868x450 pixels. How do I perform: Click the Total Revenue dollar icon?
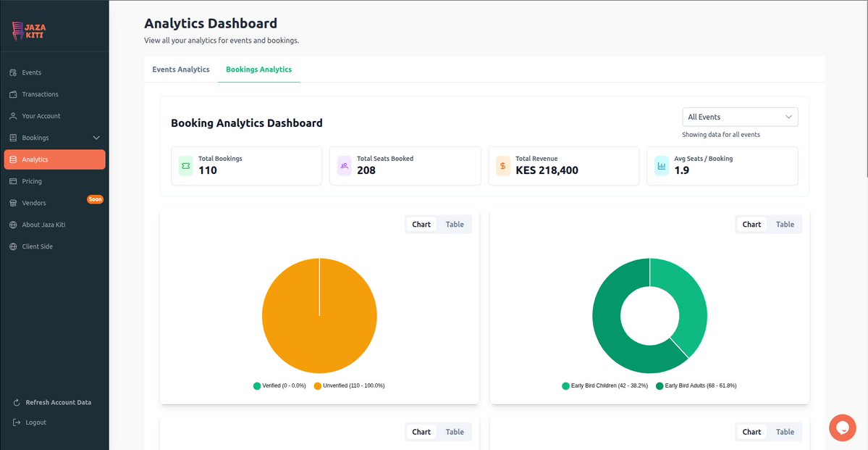coord(502,166)
